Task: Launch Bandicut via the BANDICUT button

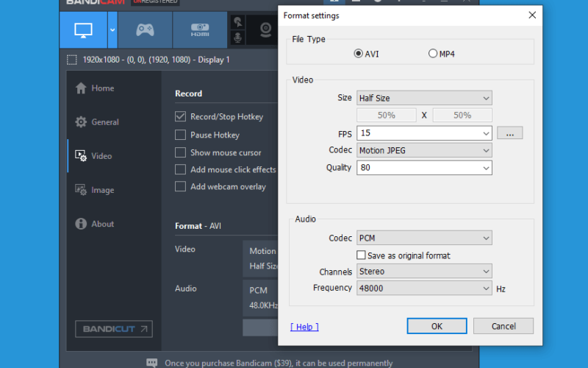Action: [114, 329]
